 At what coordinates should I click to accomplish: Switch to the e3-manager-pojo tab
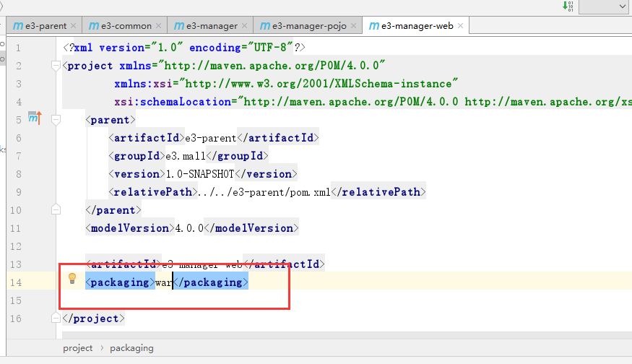click(x=308, y=26)
